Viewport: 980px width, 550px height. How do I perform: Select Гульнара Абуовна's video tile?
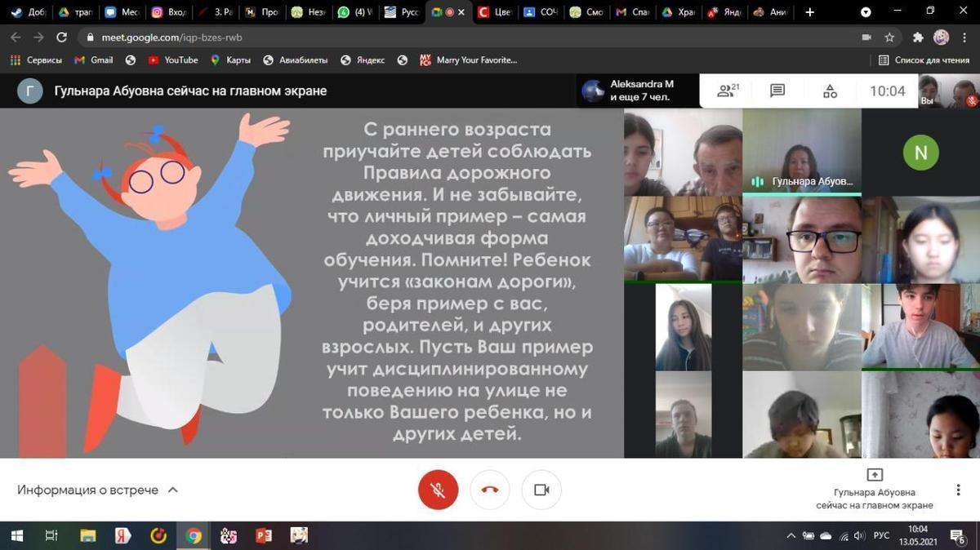coord(801,152)
